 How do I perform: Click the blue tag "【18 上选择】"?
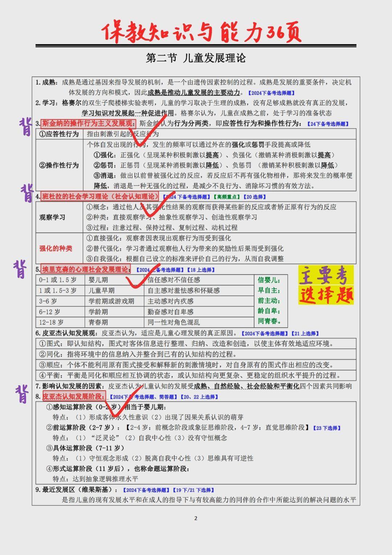(201, 270)
